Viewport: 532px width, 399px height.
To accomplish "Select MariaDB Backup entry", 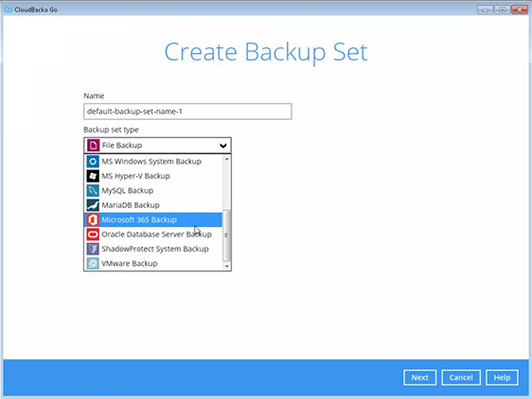I will (153, 205).
